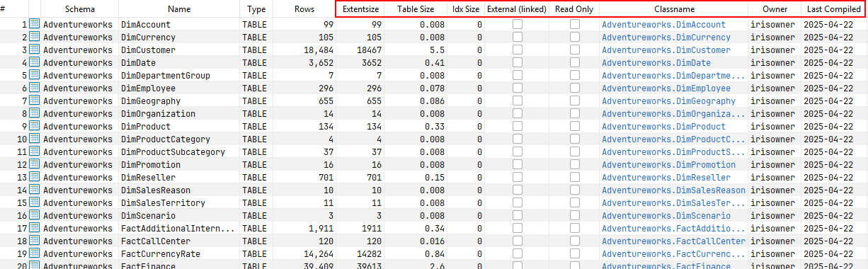Check External (linked) box for DimGeography
Screen dimensions: 868x269
[x=518, y=101]
